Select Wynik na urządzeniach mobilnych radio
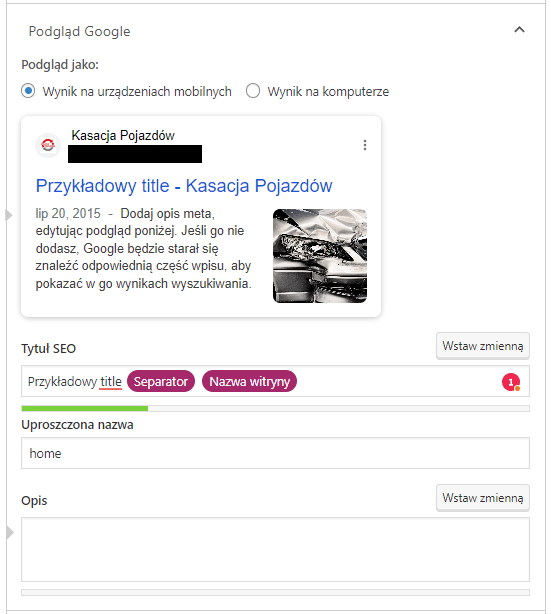 (28, 91)
